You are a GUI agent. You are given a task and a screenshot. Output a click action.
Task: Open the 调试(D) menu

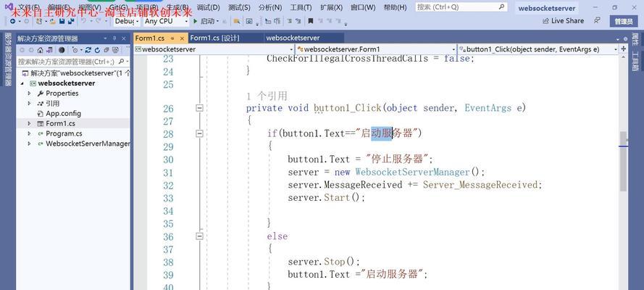click(208, 7)
